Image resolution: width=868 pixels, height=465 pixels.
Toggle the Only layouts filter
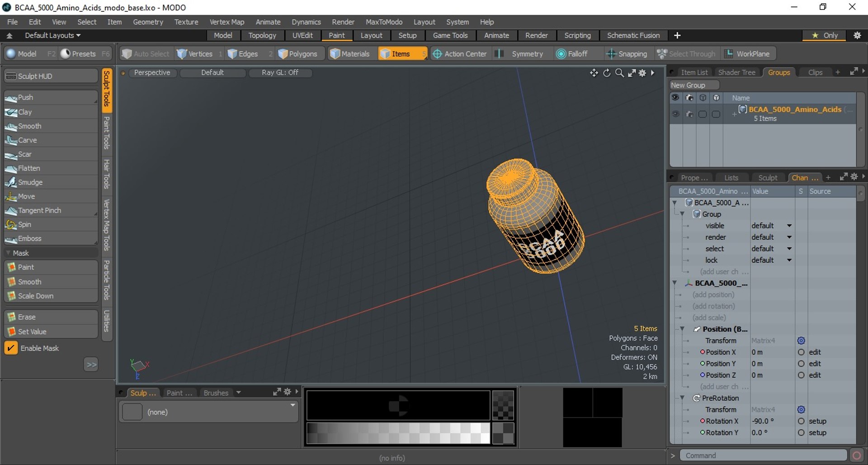(x=825, y=35)
